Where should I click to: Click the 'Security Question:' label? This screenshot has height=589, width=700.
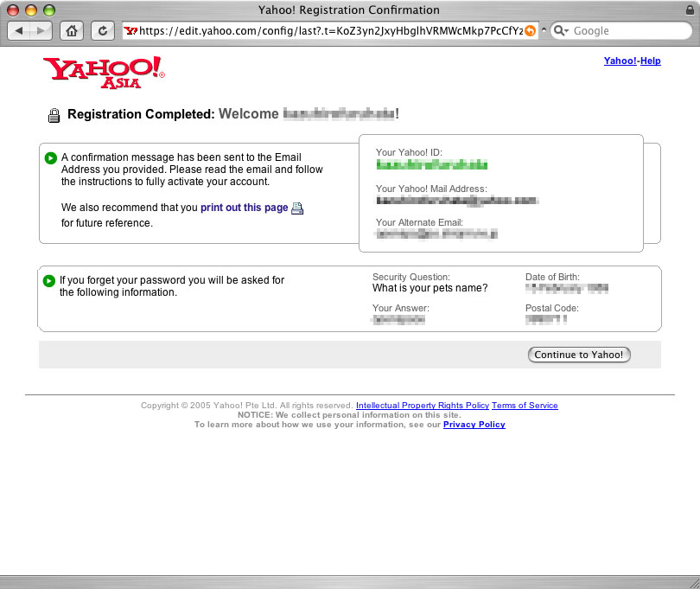pos(411,277)
